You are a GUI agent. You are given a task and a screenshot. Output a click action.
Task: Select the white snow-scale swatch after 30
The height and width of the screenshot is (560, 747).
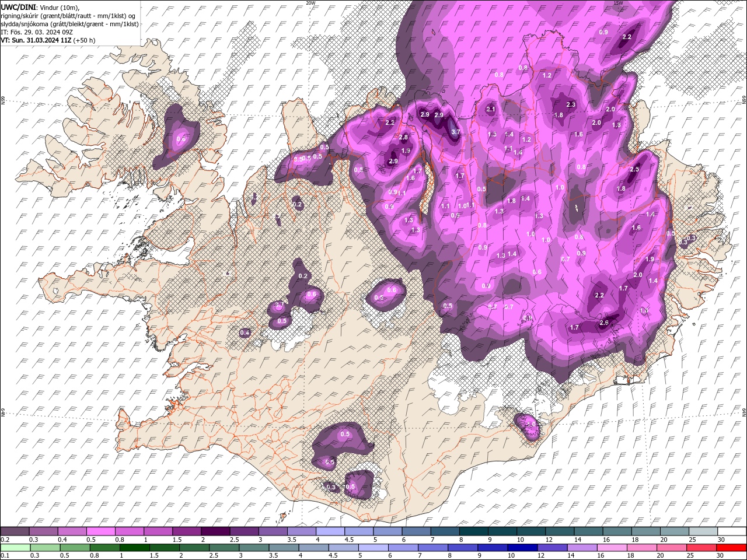732,531
